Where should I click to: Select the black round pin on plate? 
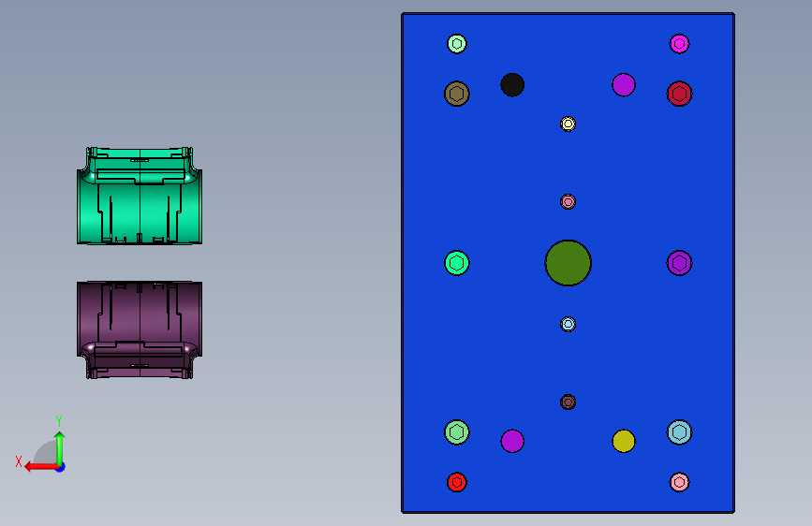[x=512, y=85]
